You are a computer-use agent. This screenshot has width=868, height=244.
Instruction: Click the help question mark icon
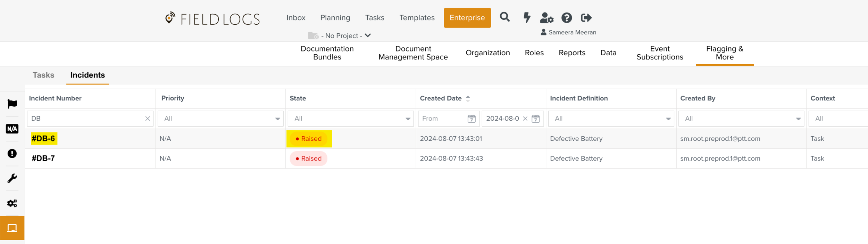[567, 18]
